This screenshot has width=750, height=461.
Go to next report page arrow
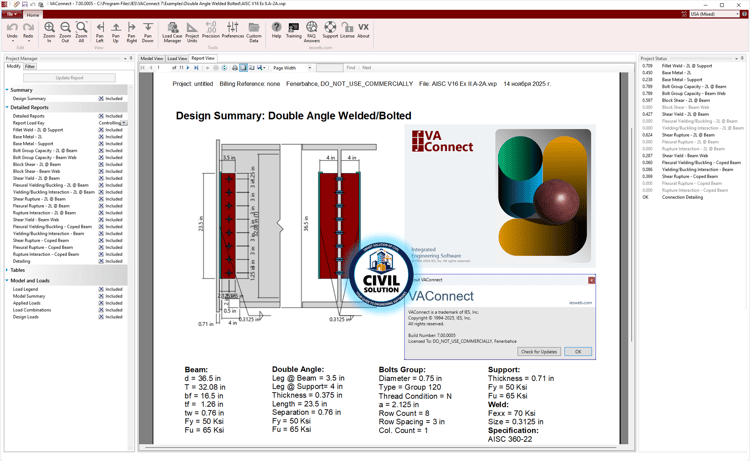coord(188,68)
